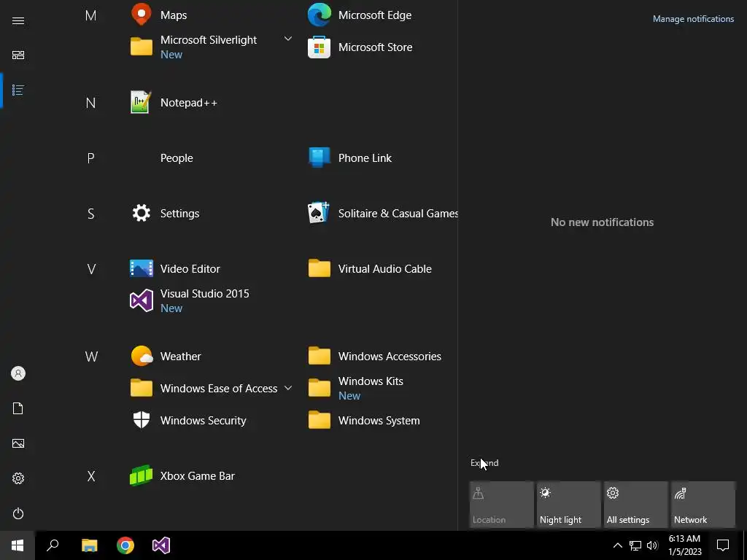Open All settings quick action
Image resolution: width=747 pixels, height=560 pixels.
click(x=635, y=505)
